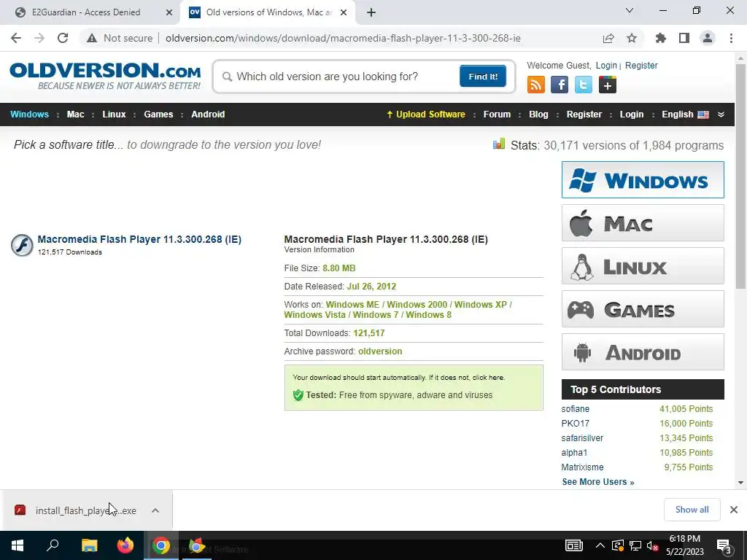Switch to E2Guardian Access Denied tab
The image size is (747, 560).
tap(86, 12)
